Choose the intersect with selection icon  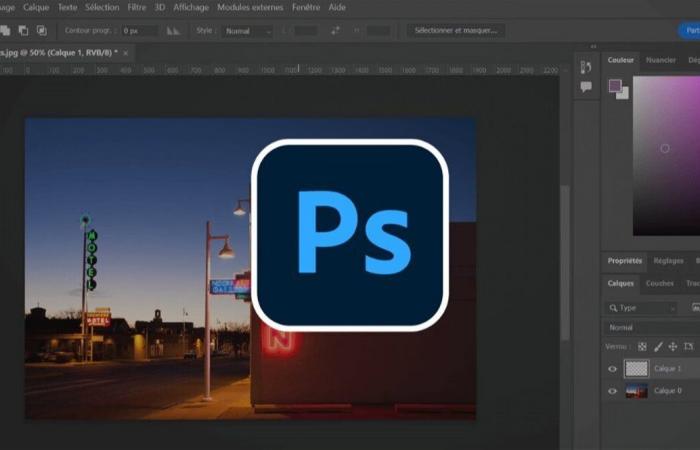(42, 31)
